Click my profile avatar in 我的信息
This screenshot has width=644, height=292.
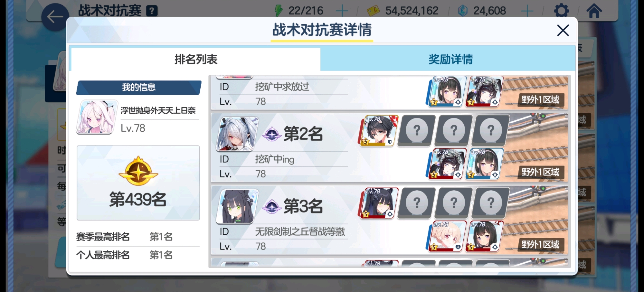tap(97, 117)
